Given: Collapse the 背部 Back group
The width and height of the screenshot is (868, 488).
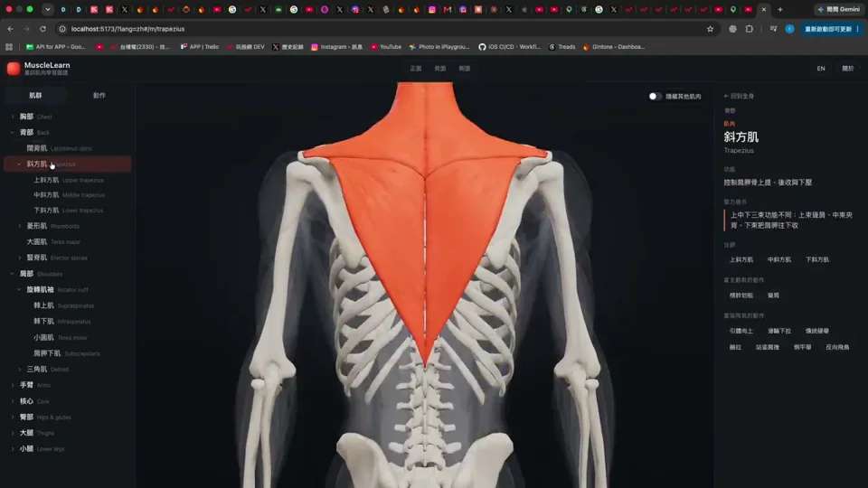Looking at the screenshot, I should point(13,133).
